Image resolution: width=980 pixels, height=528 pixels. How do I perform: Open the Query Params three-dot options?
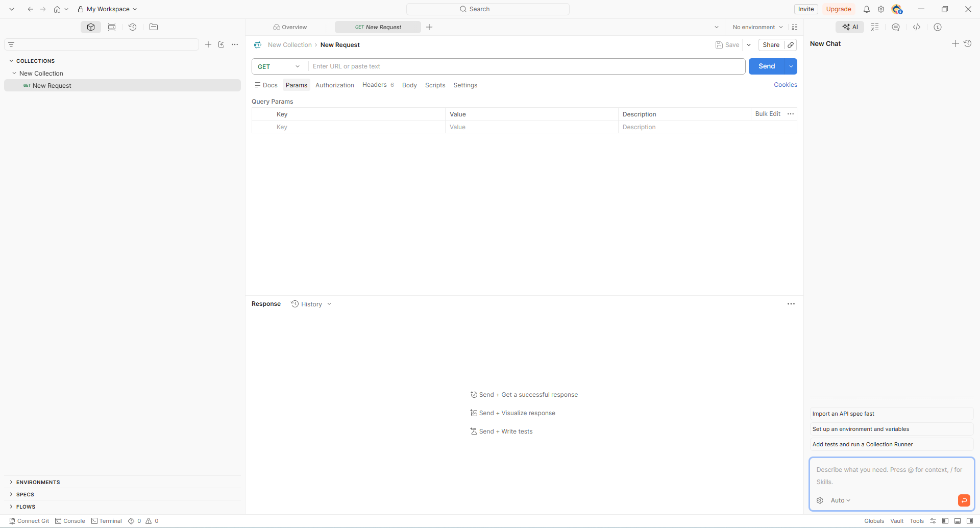tap(791, 114)
